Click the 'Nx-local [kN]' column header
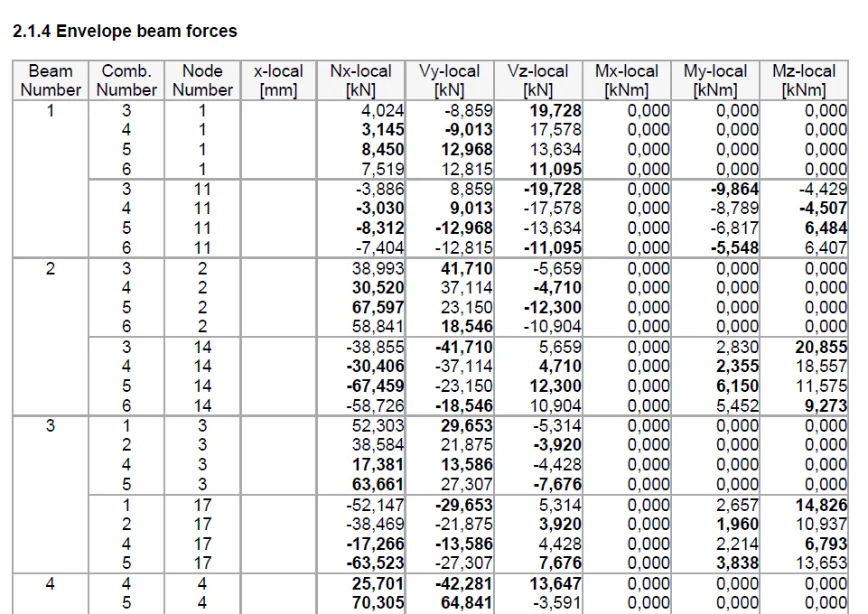This screenshot has width=868, height=614. [x=361, y=80]
